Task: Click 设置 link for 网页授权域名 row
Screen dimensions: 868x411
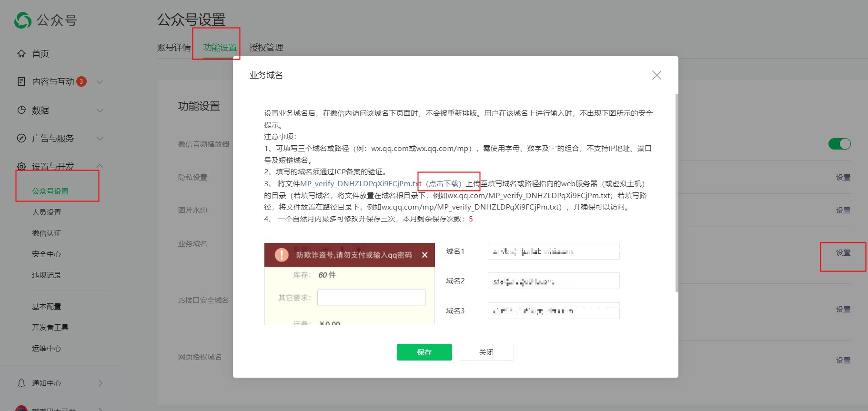Action: [x=843, y=360]
